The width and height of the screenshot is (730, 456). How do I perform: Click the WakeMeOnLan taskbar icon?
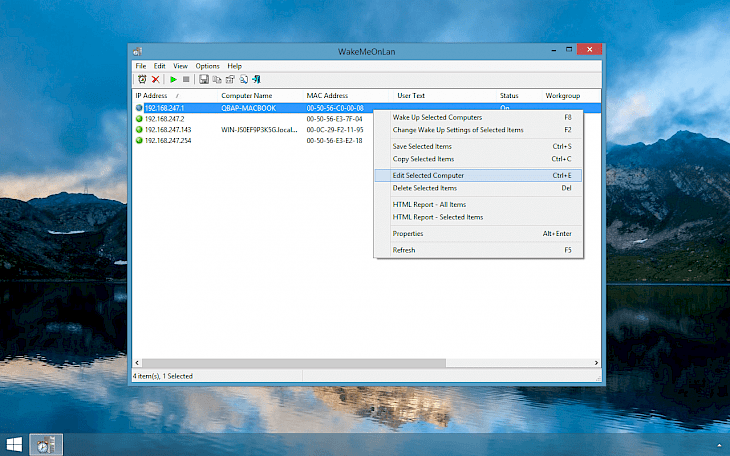pyautogui.click(x=46, y=444)
